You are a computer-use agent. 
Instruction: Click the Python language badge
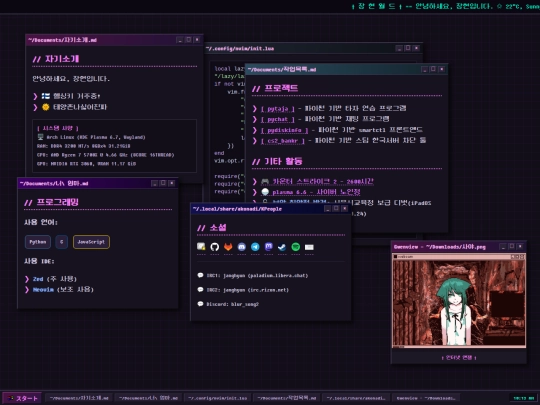click(38, 242)
